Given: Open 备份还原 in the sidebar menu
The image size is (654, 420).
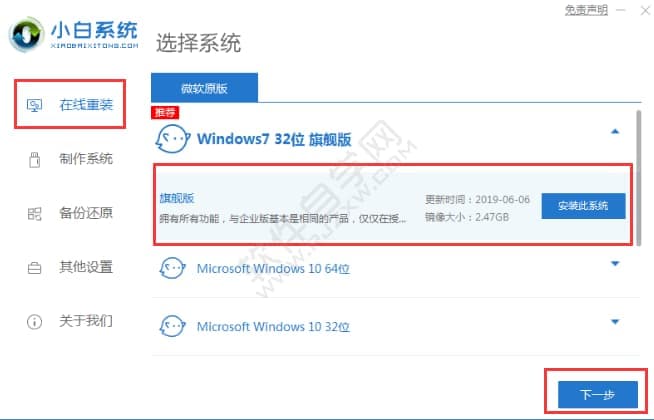Looking at the screenshot, I should pos(86,213).
